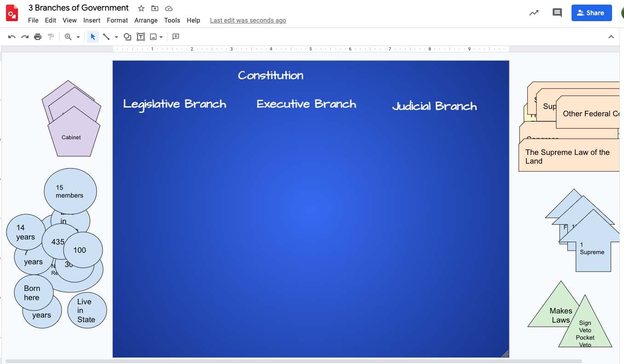Open the Arrange menu

pos(146,20)
